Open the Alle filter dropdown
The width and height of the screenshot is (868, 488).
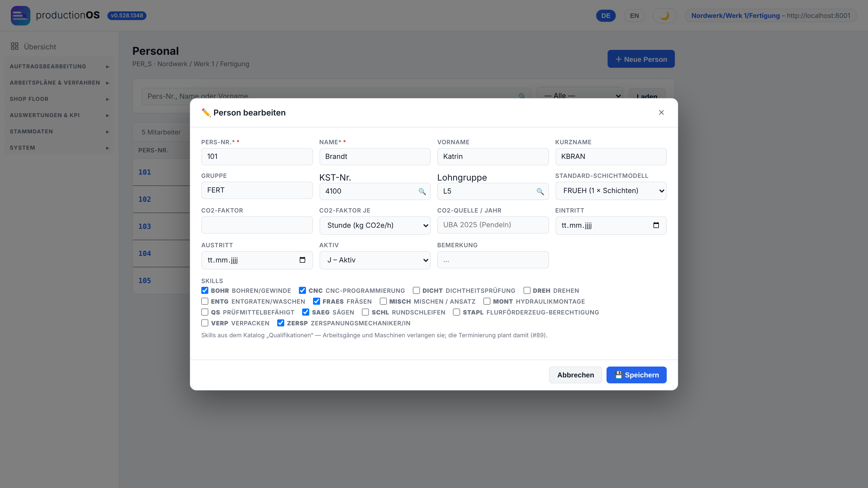[580, 95]
